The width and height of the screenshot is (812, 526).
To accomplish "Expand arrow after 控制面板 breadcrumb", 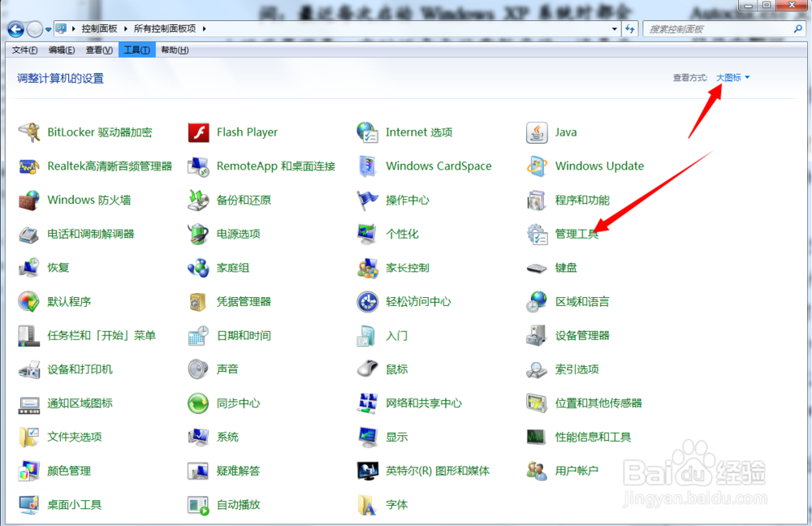I will coord(125,28).
